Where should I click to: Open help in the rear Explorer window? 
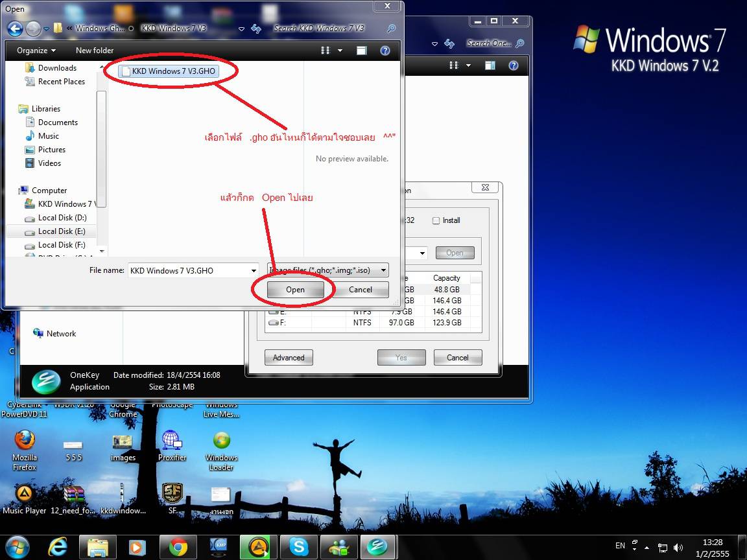513,65
